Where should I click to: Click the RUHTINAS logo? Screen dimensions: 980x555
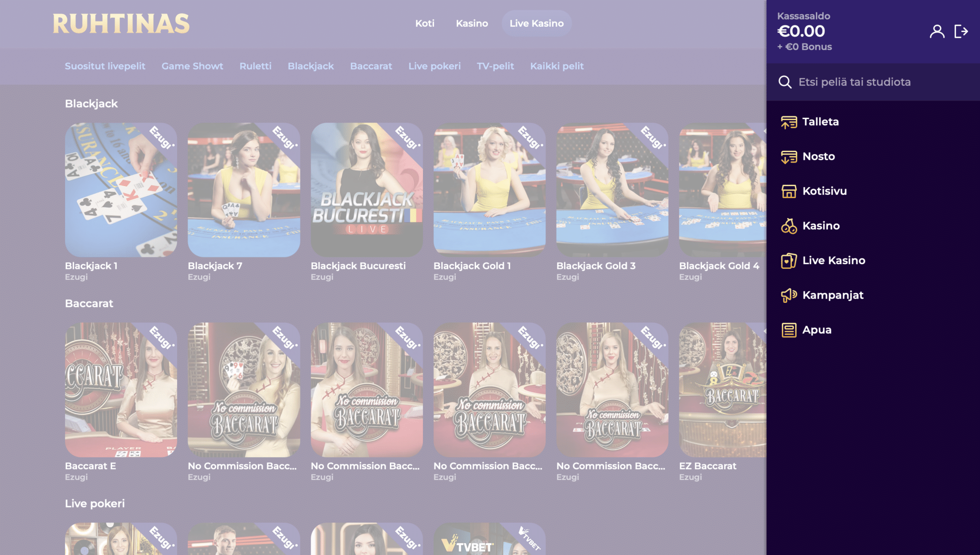pyautogui.click(x=121, y=24)
